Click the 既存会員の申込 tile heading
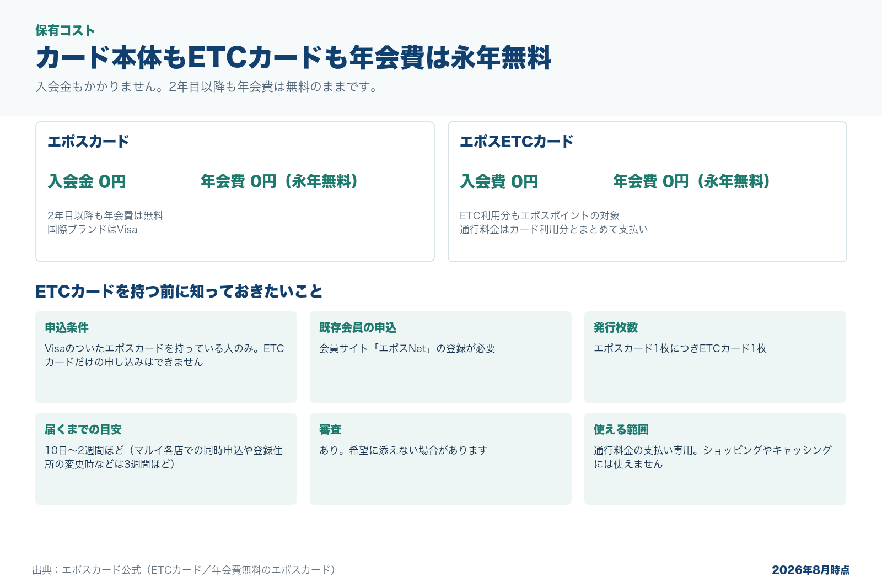 pos(358,328)
